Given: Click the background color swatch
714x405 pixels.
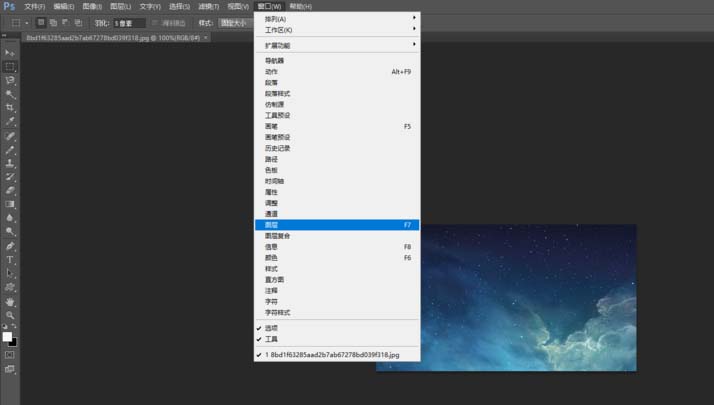Looking at the screenshot, I should click(14, 343).
